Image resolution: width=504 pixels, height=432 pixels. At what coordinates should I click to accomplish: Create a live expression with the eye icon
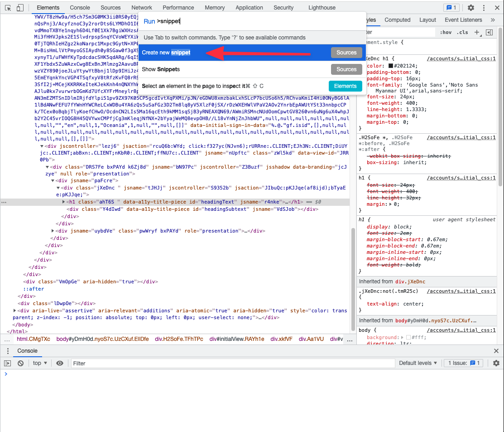[60, 363]
